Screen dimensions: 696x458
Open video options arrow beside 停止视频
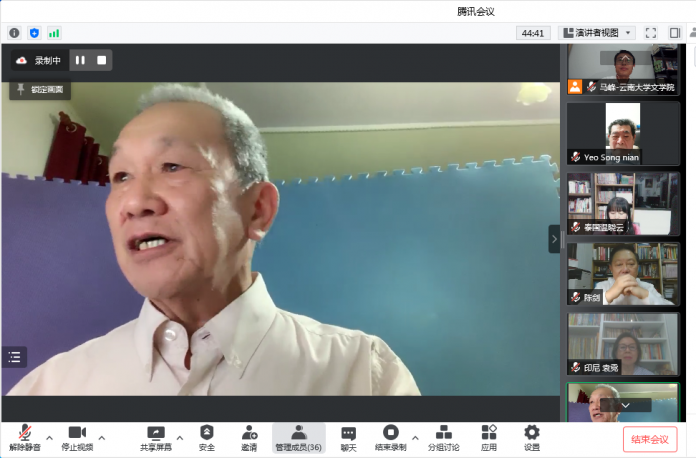(101, 437)
